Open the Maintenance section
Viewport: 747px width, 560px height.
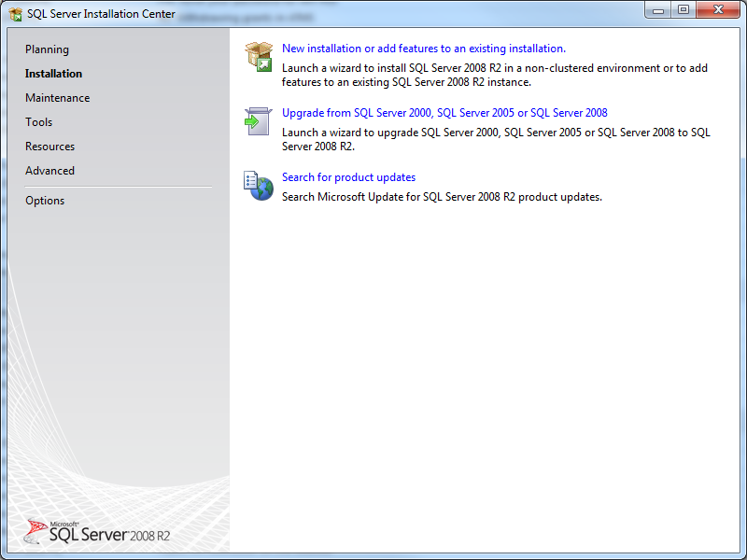point(58,97)
